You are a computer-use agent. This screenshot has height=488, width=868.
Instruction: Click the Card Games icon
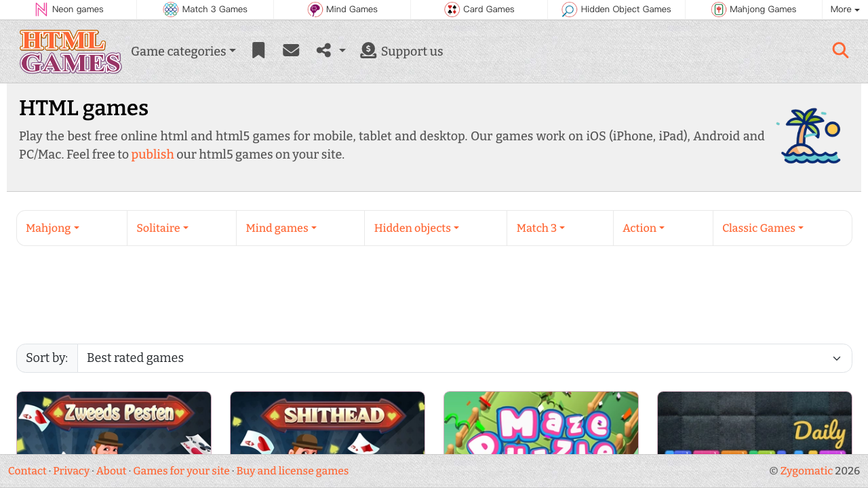(x=452, y=9)
